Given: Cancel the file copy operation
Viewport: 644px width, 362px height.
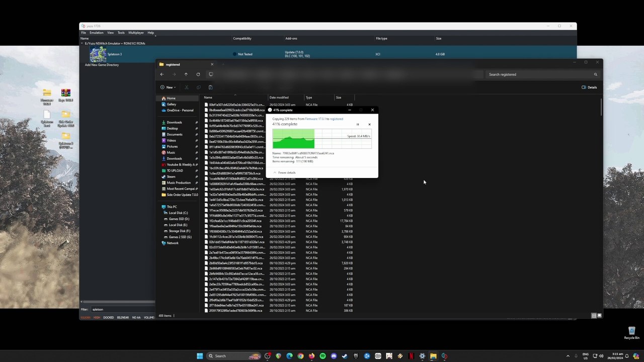Looking at the screenshot, I should click(369, 124).
